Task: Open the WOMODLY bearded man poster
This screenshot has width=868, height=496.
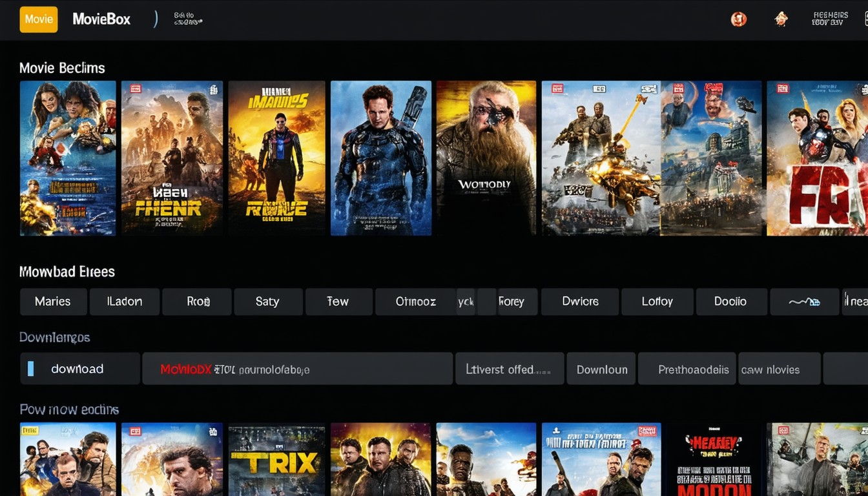Action: point(486,158)
